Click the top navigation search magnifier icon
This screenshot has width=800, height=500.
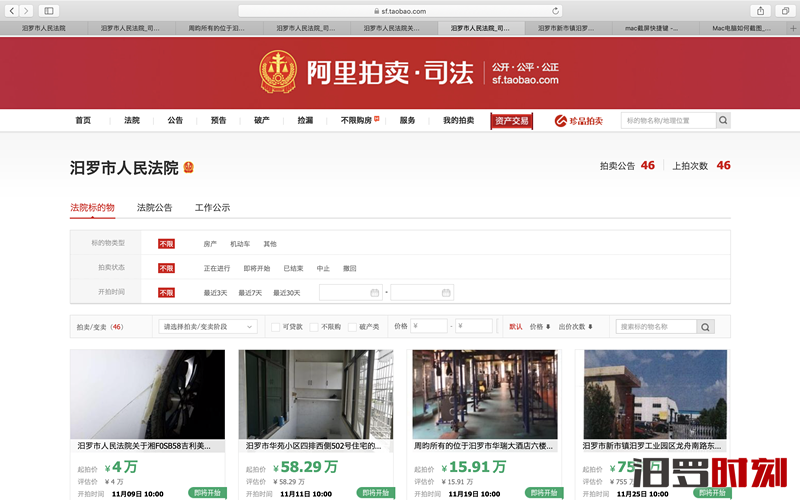[x=723, y=120]
